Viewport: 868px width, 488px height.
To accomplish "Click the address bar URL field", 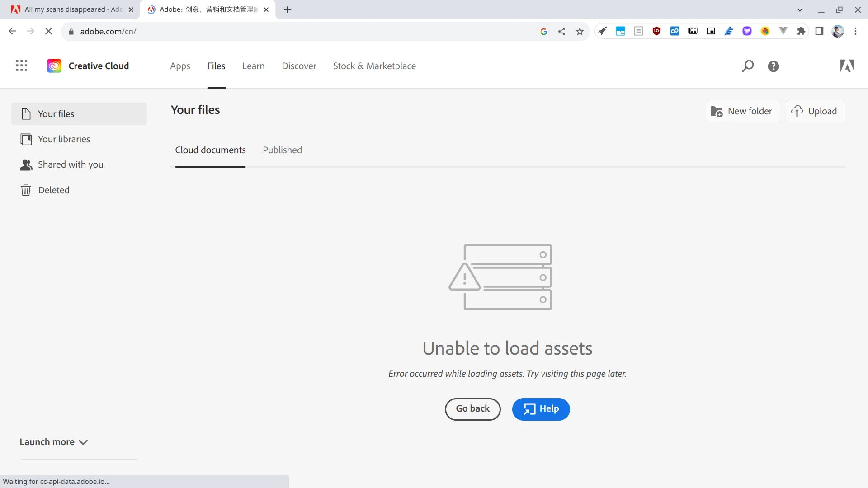I will coord(298,31).
